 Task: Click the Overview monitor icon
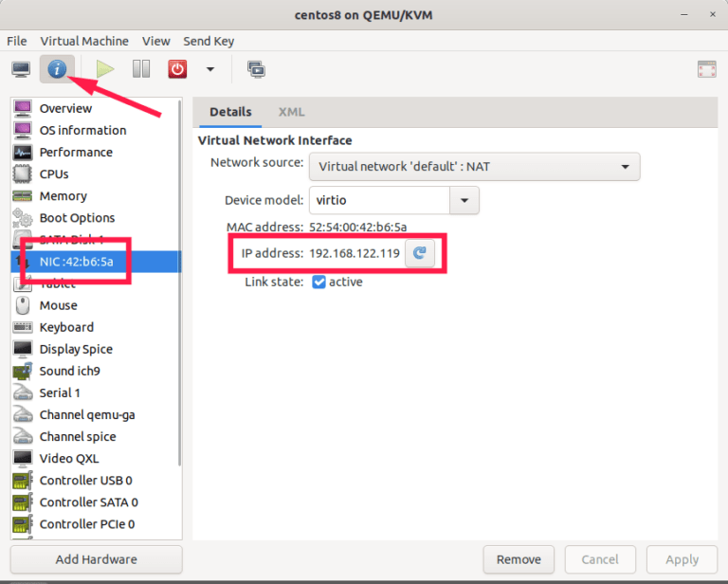pos(23,109)
